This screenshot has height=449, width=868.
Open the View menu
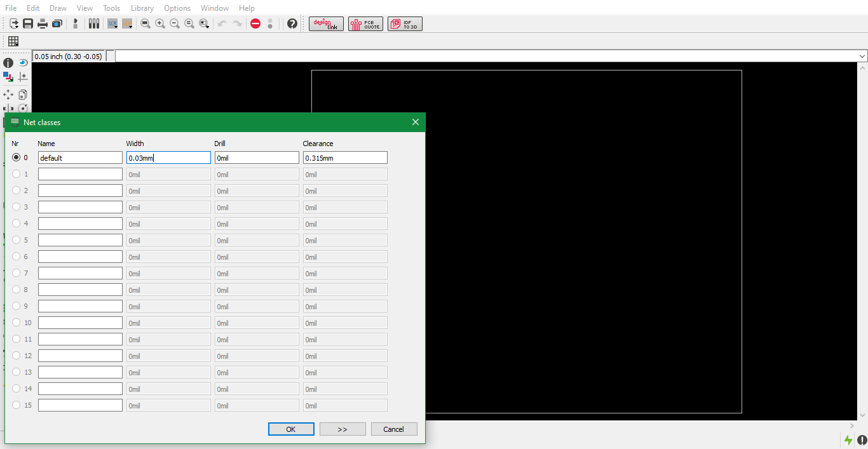pos(85,8)
